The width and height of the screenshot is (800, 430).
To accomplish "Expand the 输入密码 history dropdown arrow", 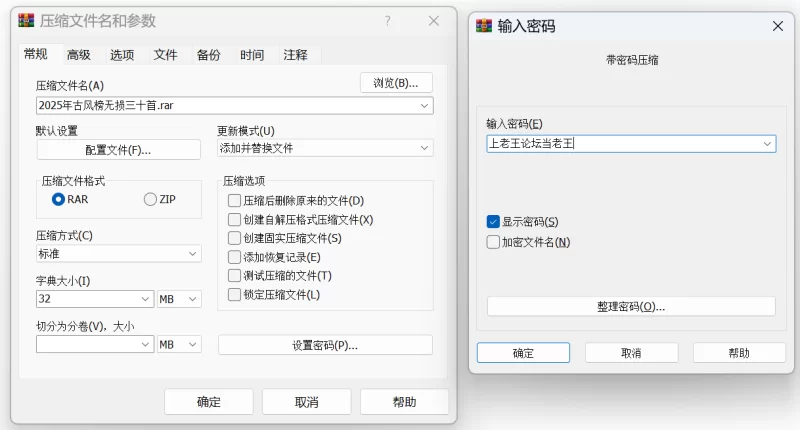I will click(x=767, y=144).
